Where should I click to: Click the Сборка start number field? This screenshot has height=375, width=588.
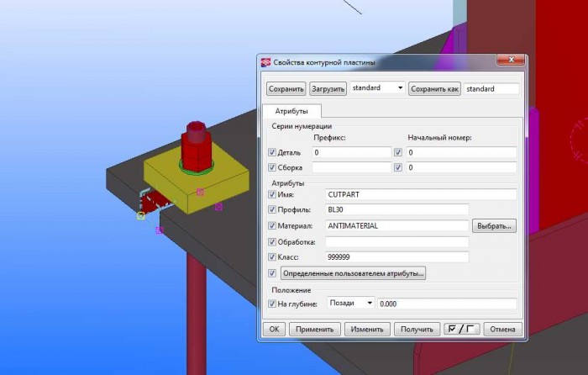(x=461, y=167)
